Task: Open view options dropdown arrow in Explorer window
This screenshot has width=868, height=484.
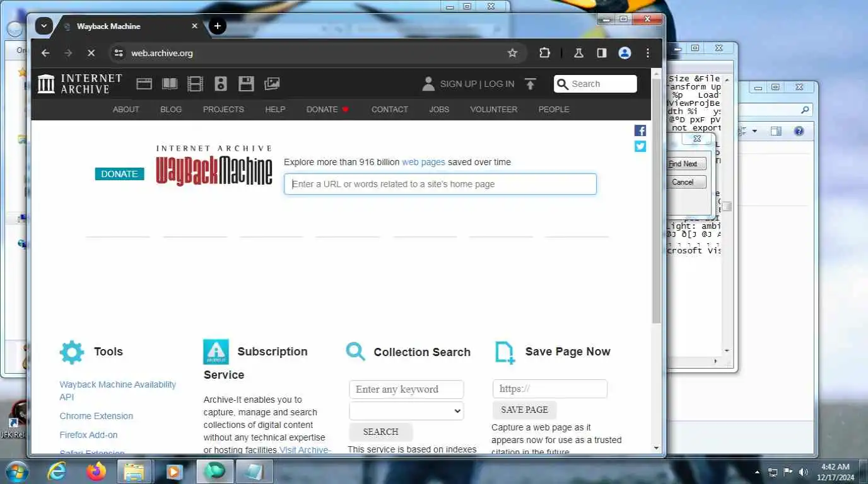Action: pyautogui.click(x=754, y=131)
